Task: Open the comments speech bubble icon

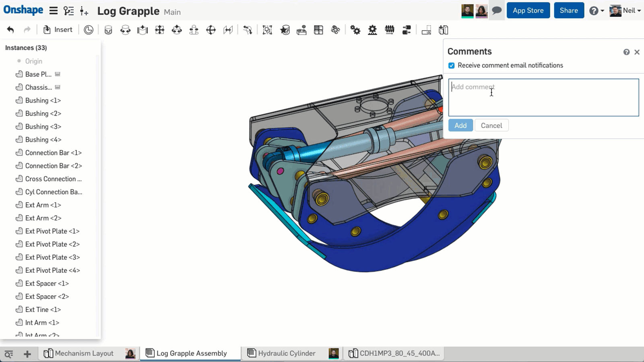Action: tap(497, 10)
